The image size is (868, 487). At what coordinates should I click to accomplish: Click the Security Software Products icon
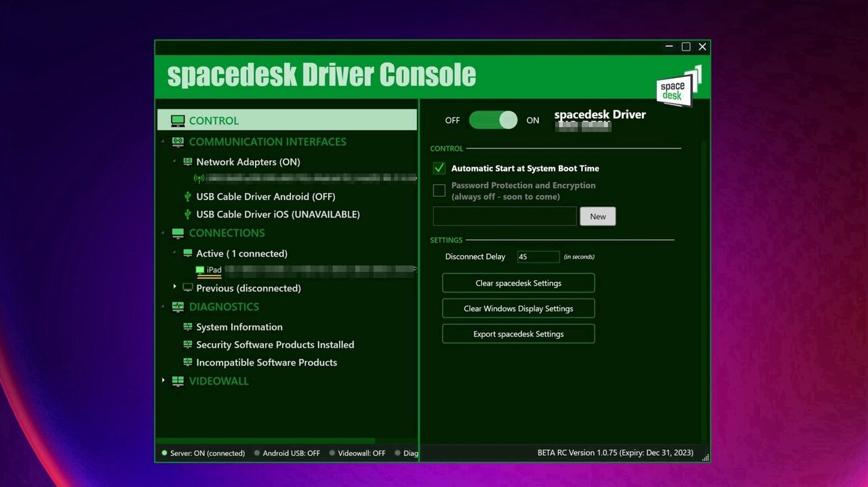188,345
